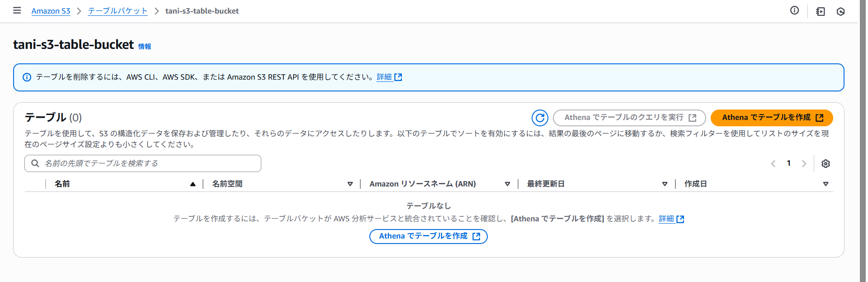This screenshot has width=868, height=282.
Task: Open the hamburger navigation menu
Action: (17, 10)
